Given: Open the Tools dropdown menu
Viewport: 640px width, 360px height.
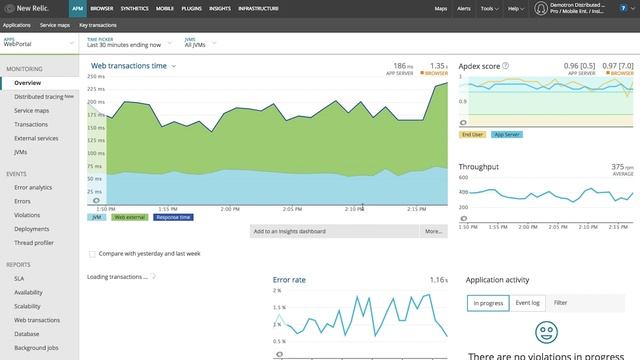Looking at the screenshot, I should click(x=489, y=9).
